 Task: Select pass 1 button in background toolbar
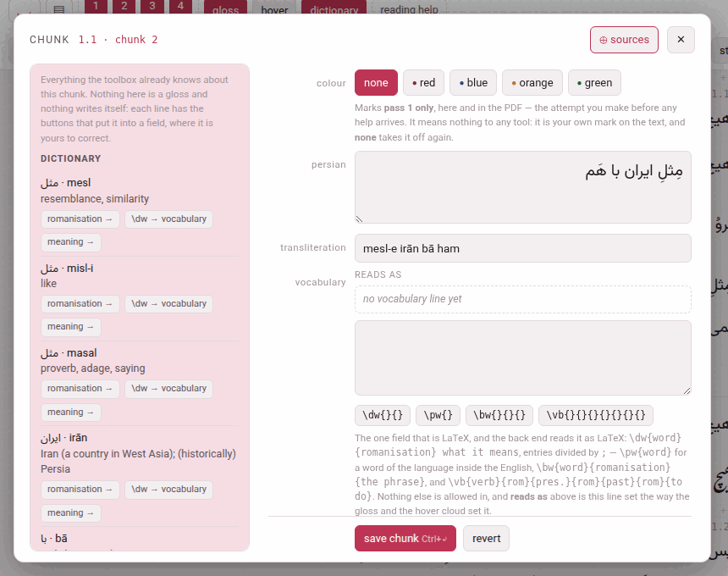[x=96, y=7]
